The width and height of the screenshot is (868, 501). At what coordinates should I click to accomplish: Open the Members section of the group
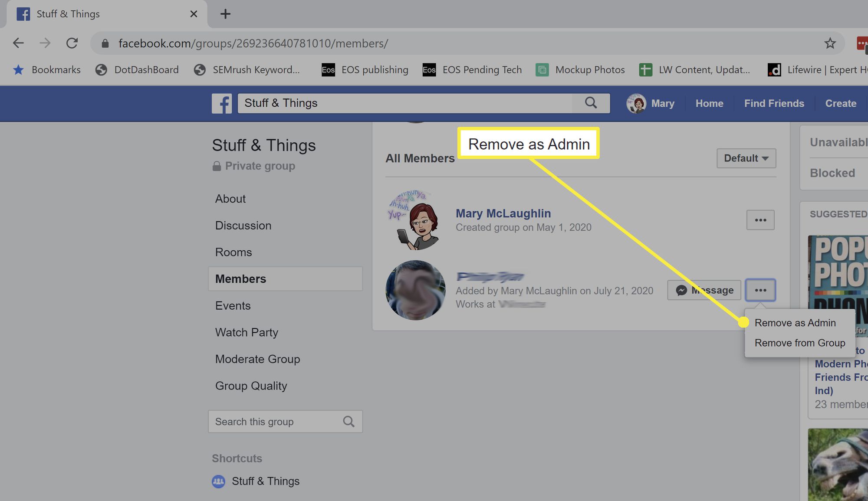pyautogui.click(x=240, y=278)
